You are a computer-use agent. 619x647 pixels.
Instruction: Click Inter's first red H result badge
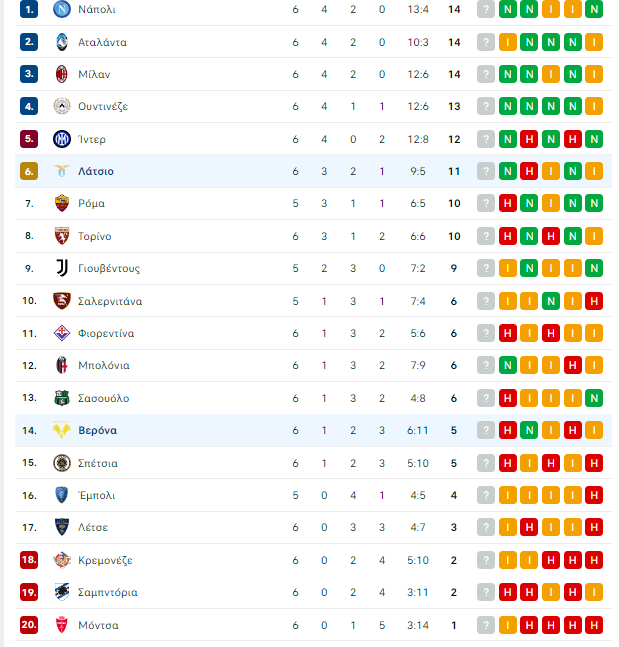529,139
